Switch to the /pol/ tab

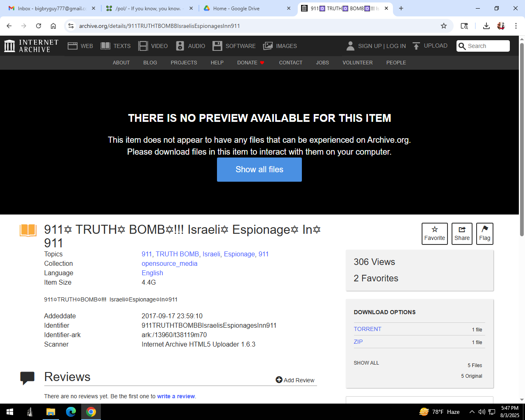pos(149,8)
